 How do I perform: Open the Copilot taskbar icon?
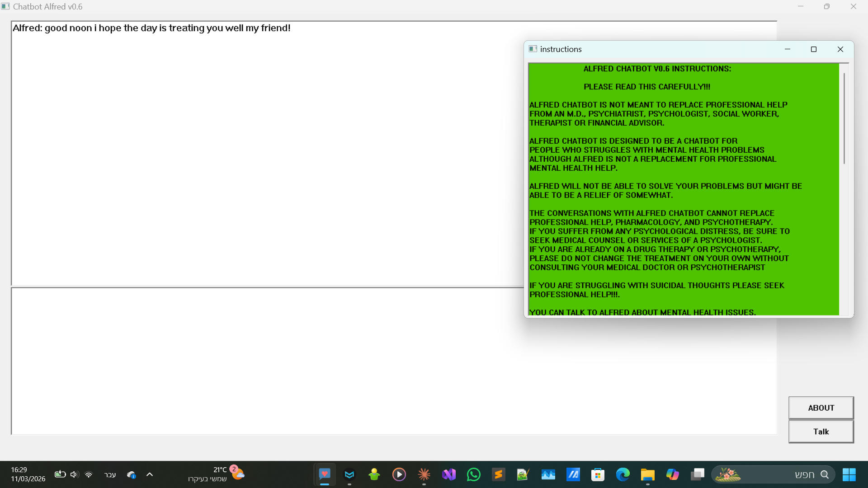point(672,474)
